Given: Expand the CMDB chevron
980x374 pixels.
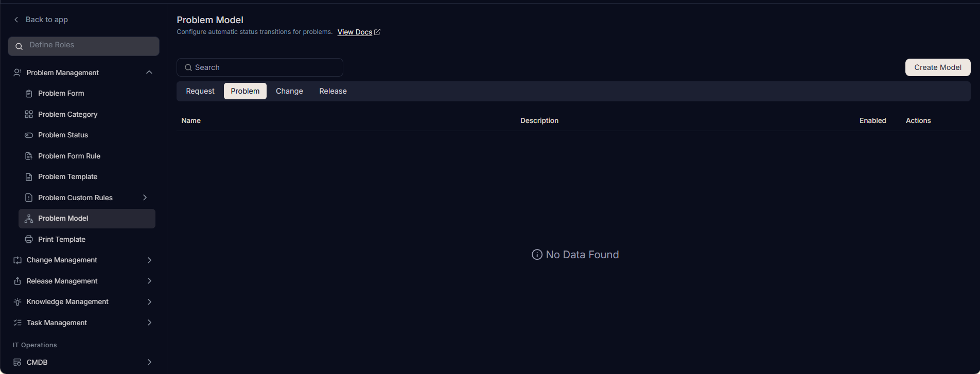Looking at the screenshot, I should pos(149,362).
